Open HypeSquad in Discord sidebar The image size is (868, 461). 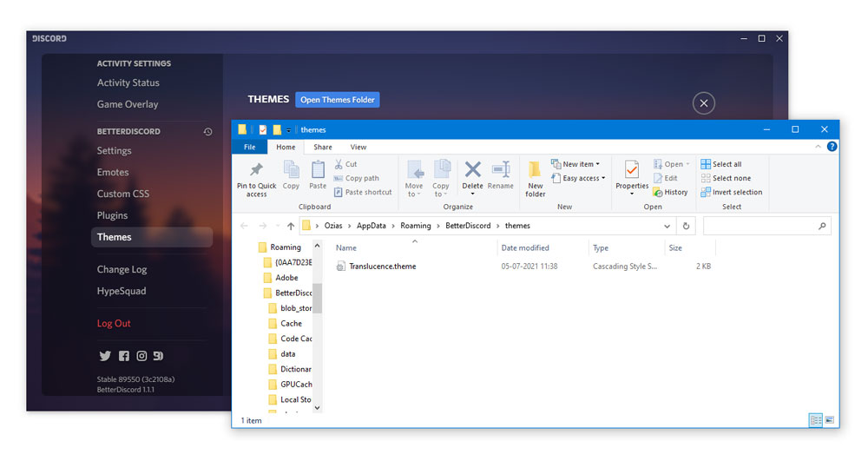click(x=122, y=291)
